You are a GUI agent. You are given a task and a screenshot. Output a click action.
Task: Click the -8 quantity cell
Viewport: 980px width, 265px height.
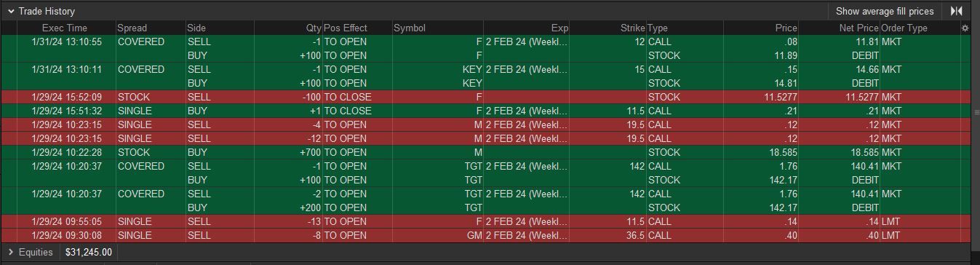pyautogui.click(x=288, y=236)
